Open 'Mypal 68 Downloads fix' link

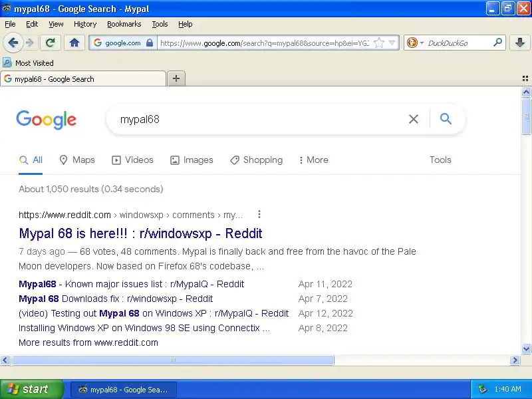tap(116, 299)
